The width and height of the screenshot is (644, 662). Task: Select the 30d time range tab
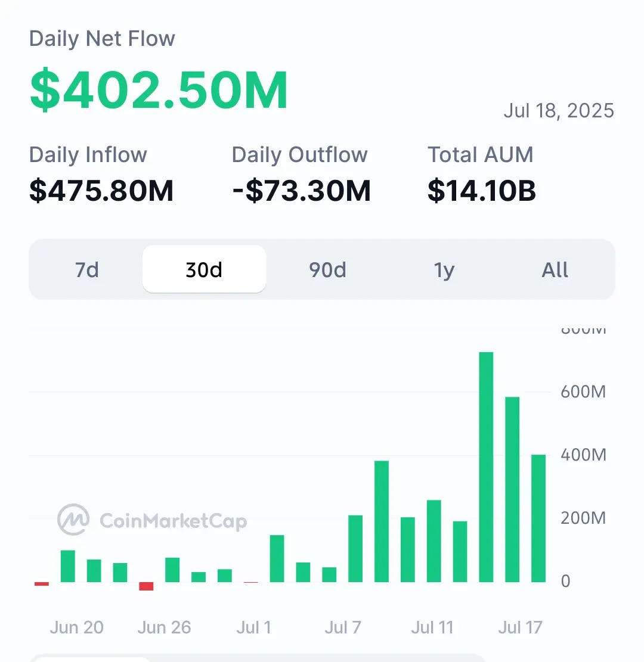coord(204,269)
